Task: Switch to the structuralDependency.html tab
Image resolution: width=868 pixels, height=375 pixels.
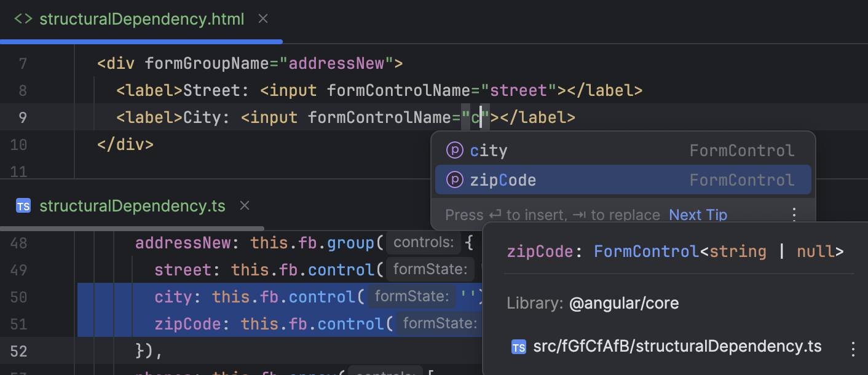Action: click(x=141, y=19)
